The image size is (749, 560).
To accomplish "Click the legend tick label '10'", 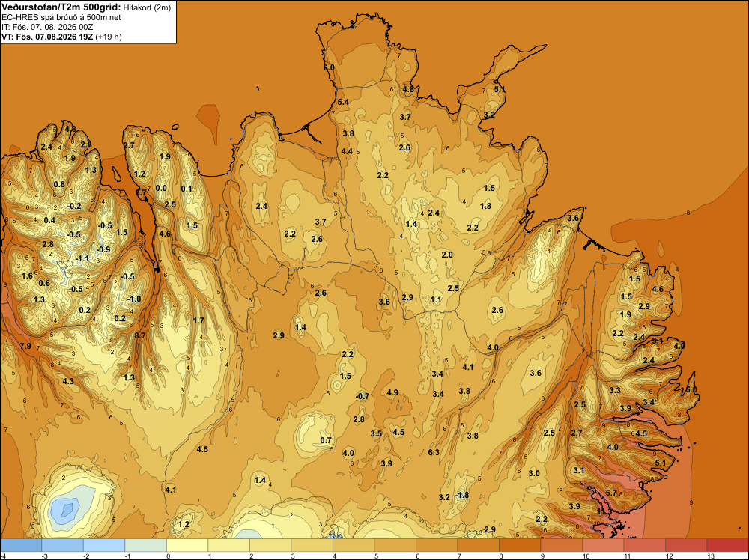I will tap(586, 556).
